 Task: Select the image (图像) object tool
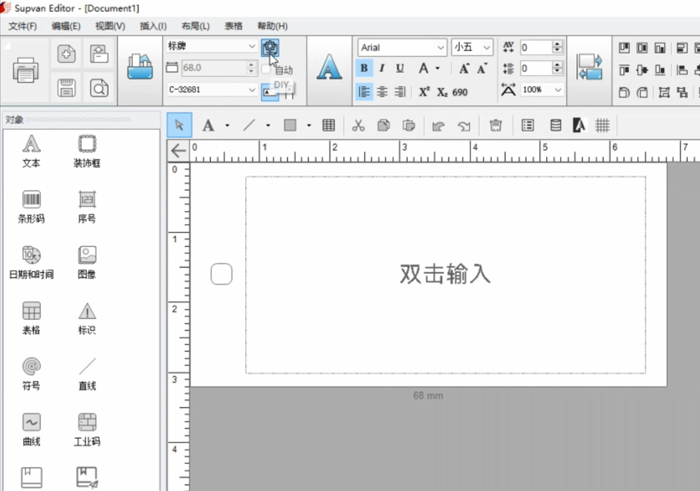[87, 261]
